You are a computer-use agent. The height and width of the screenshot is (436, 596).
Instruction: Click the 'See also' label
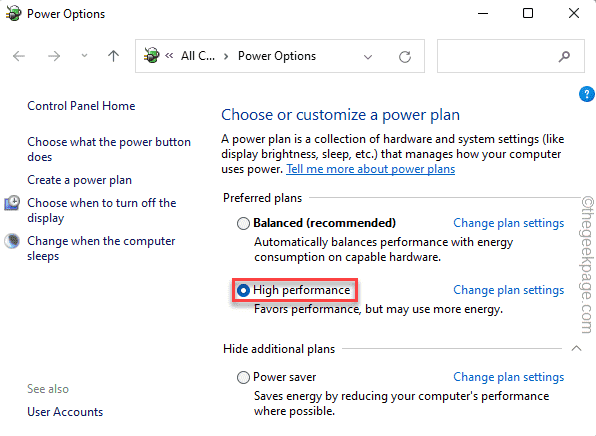(x=48, y=389)
